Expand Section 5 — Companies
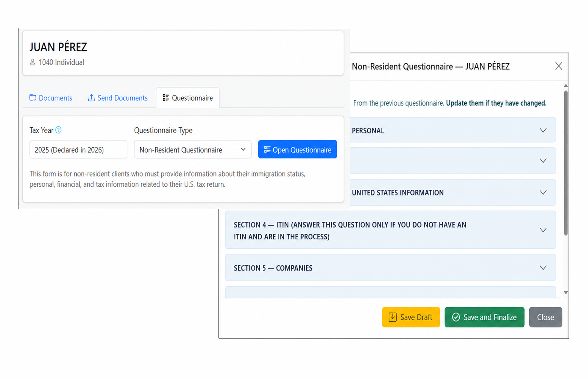 coord(390,268)
